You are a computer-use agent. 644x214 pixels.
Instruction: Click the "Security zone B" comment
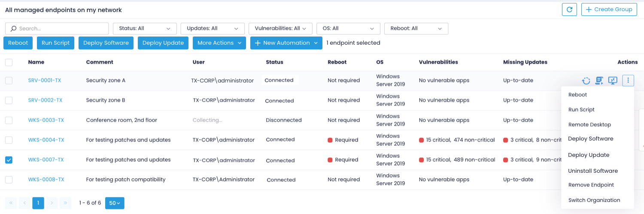[106, 100]
